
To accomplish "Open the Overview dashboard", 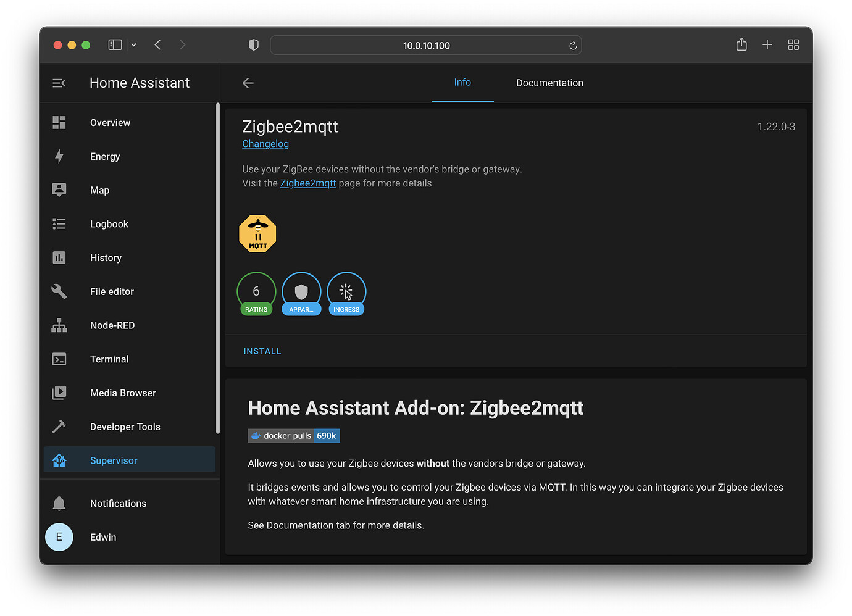I will tap(110, 122).
